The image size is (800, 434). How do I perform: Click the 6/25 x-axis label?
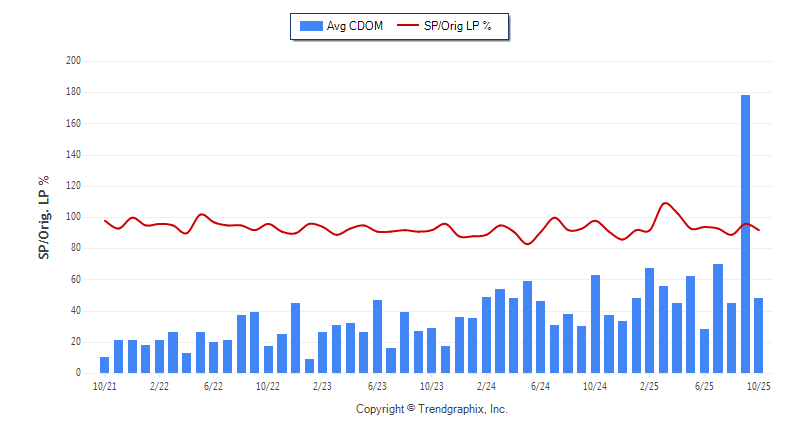704,385
